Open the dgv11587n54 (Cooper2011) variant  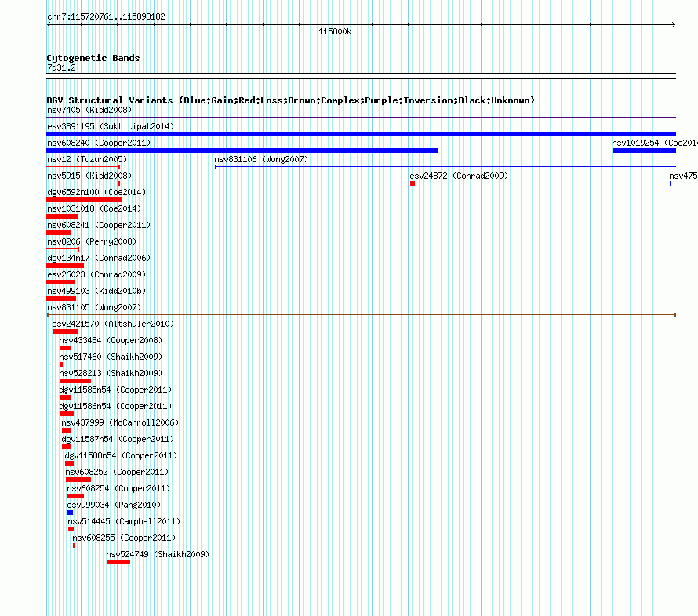118,439
